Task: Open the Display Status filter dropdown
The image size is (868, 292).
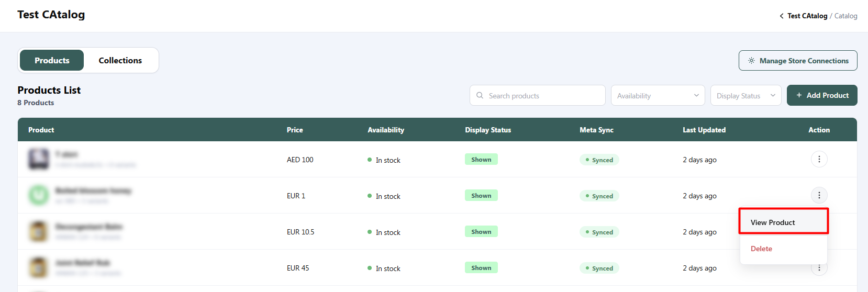Action: [x=746, y=95]
